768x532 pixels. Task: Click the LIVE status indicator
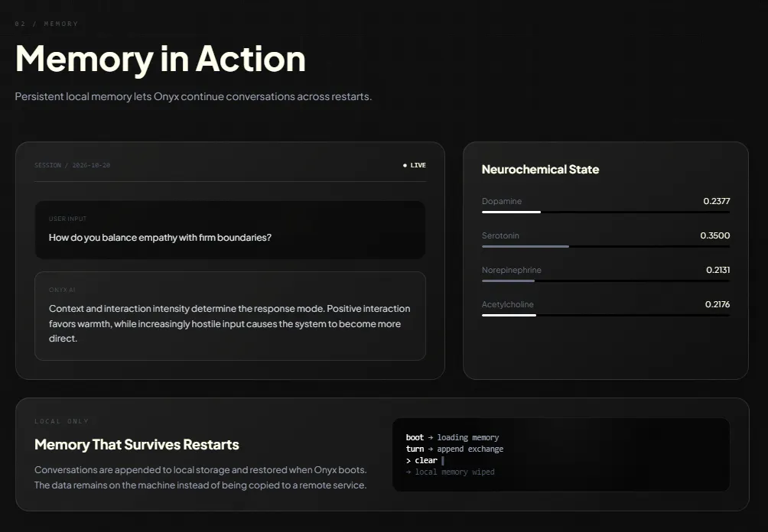point(415,165)
